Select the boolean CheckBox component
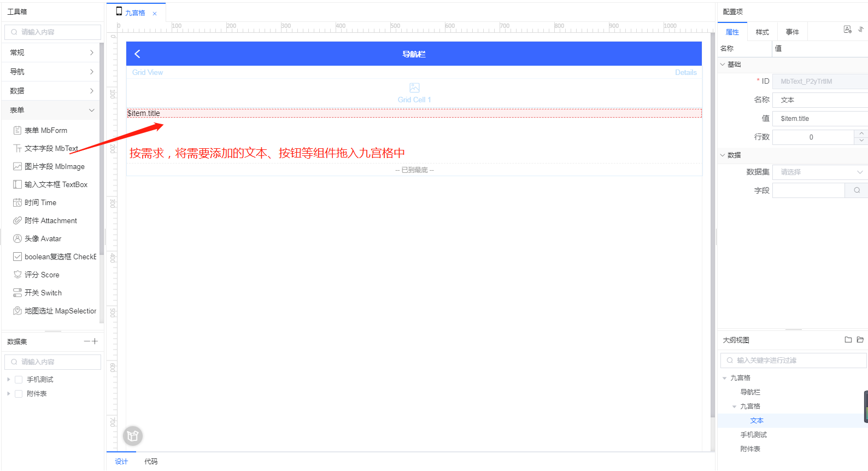The height and width of the screenshot is (471, 868). click(x=54, y=257)
